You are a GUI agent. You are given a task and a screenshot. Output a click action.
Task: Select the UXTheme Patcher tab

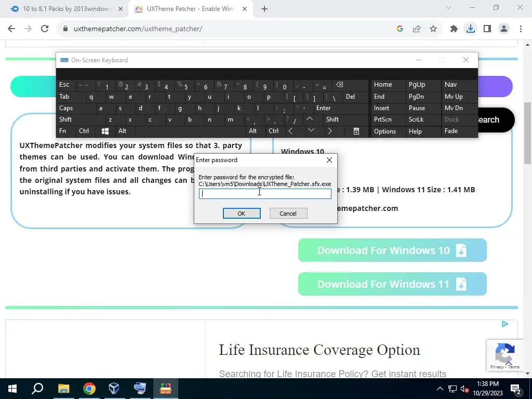pos(190,9)
